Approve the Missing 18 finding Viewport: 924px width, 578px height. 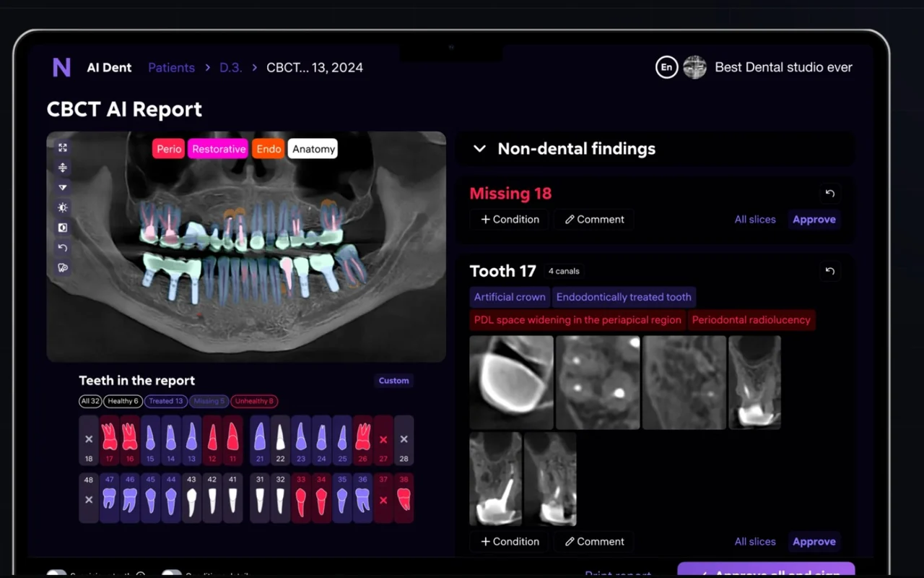(x=814, y=220)
